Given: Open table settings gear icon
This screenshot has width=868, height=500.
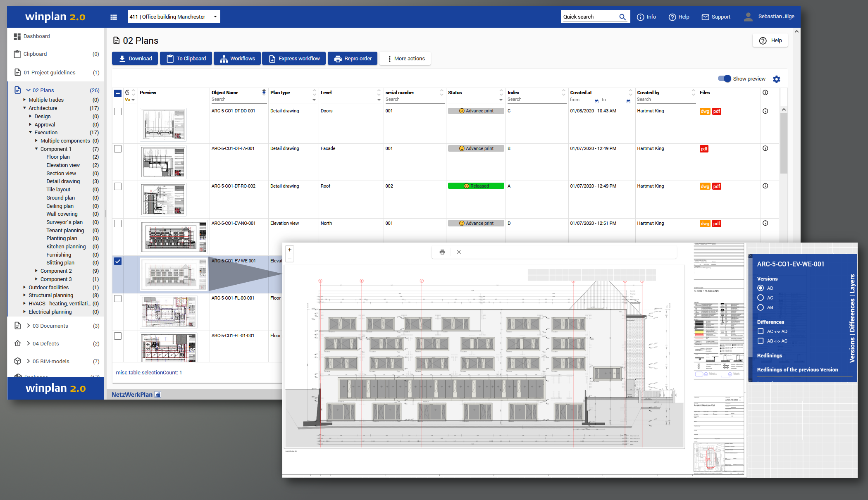Looking at the screenshot, I should click(x=776, y=79).
